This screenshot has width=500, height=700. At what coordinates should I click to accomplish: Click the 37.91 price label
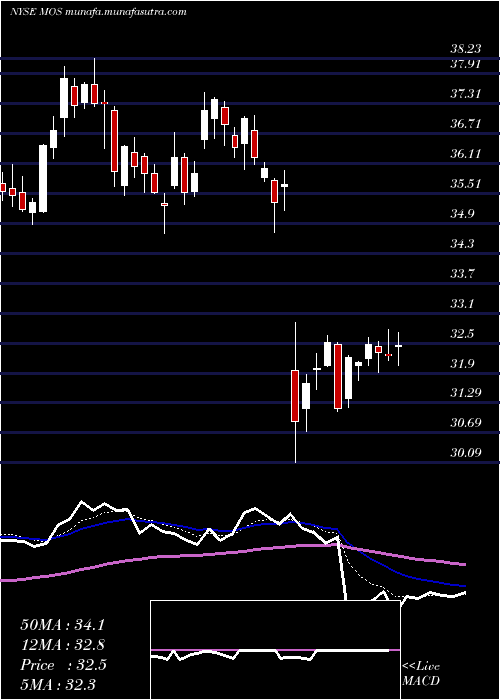[x=466, y=64]
